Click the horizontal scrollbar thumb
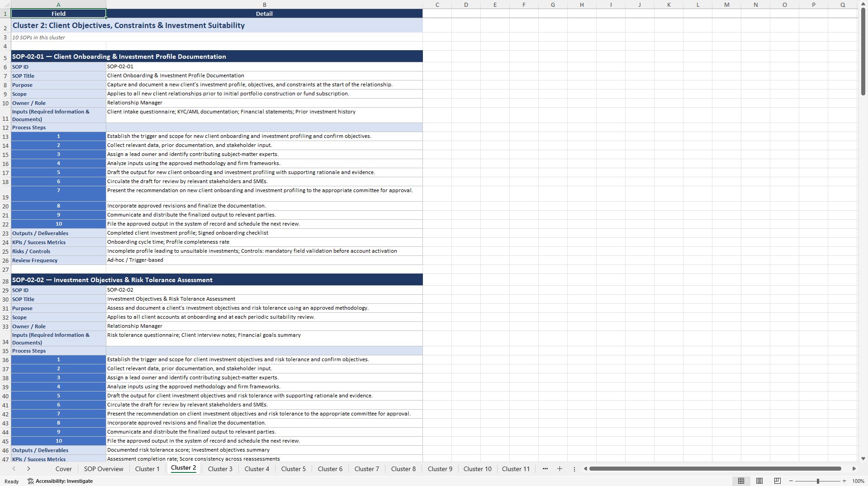Viewport: 868px width, 486px height. pos(715,469)
